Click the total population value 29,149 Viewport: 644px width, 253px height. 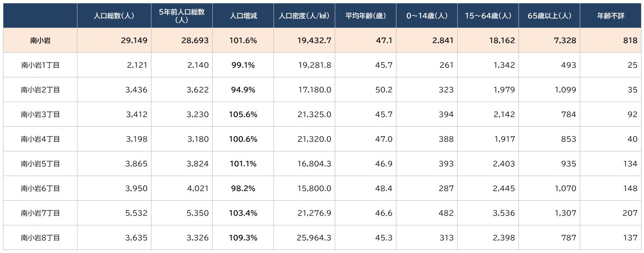134,41
